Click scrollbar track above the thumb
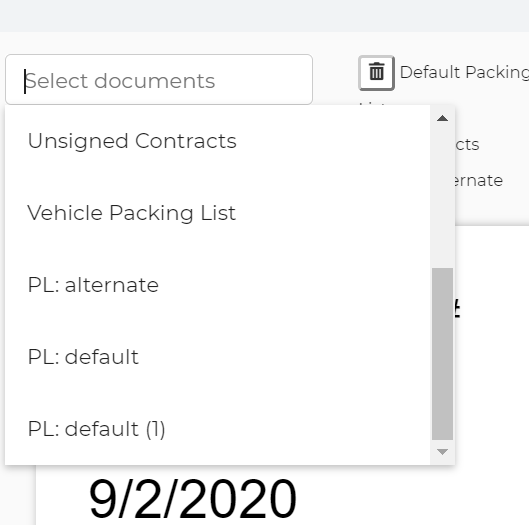 coord(442,196)
